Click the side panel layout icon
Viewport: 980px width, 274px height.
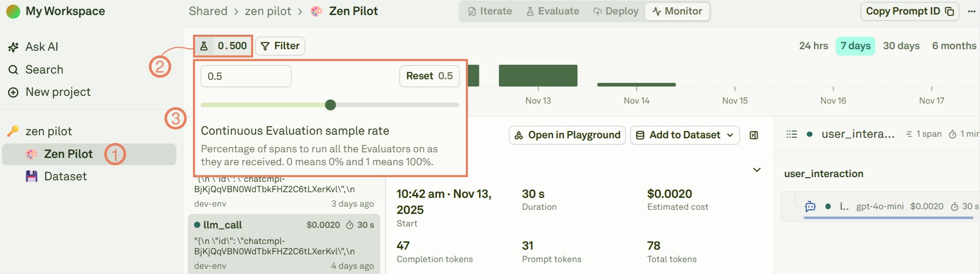[754, 135]
